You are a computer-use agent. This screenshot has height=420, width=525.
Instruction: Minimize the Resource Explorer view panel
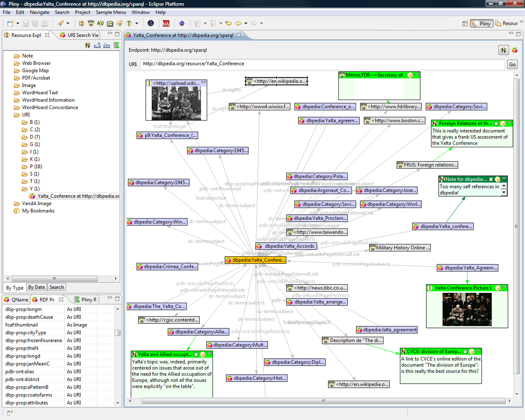click(110, 34)
